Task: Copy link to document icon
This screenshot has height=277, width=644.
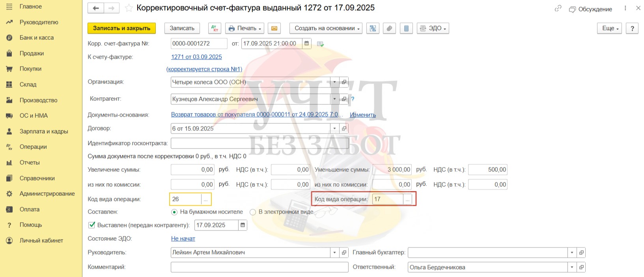Action: (558, 8)
